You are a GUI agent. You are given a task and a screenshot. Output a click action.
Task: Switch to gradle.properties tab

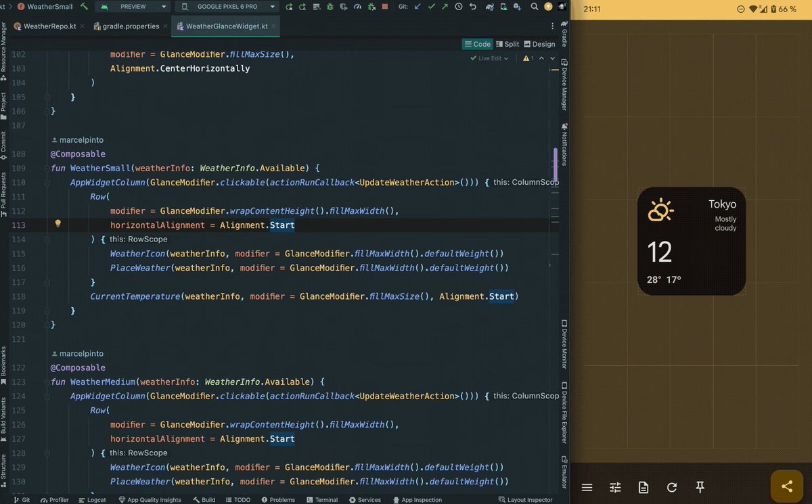point(131,26)
